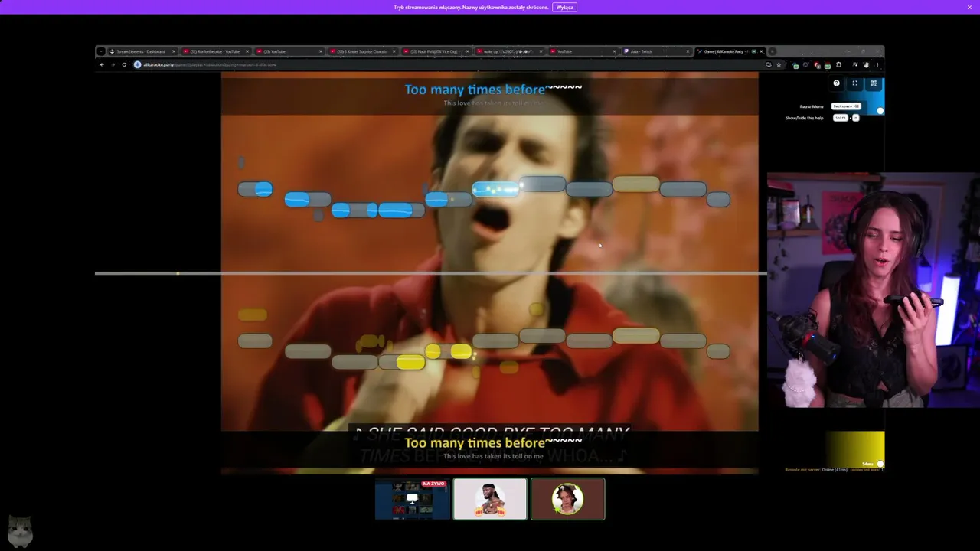Select the Game | AllKaraoke Party tab
980x551 pixels.
[730, 51]
